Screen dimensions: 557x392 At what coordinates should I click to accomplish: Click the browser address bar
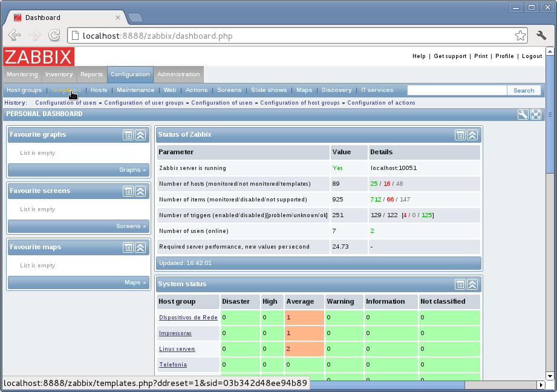click(296, 36)
